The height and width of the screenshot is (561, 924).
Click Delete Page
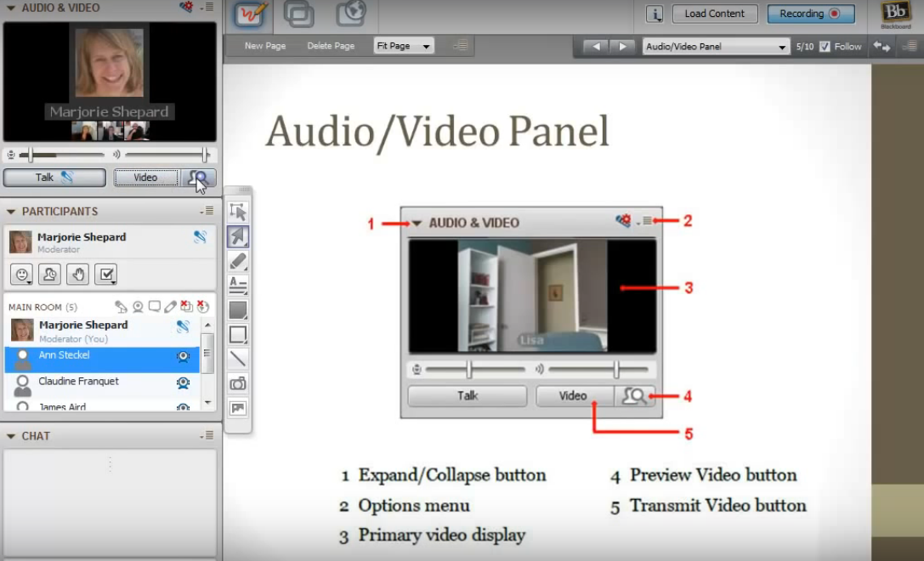click(x=331, y=46)
